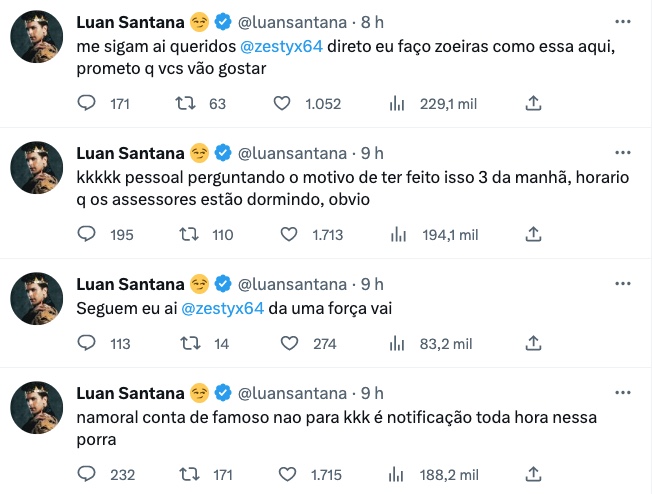
Task: Open the 8 h timestamp of the first tweet
Action: [x=373, y=22]
